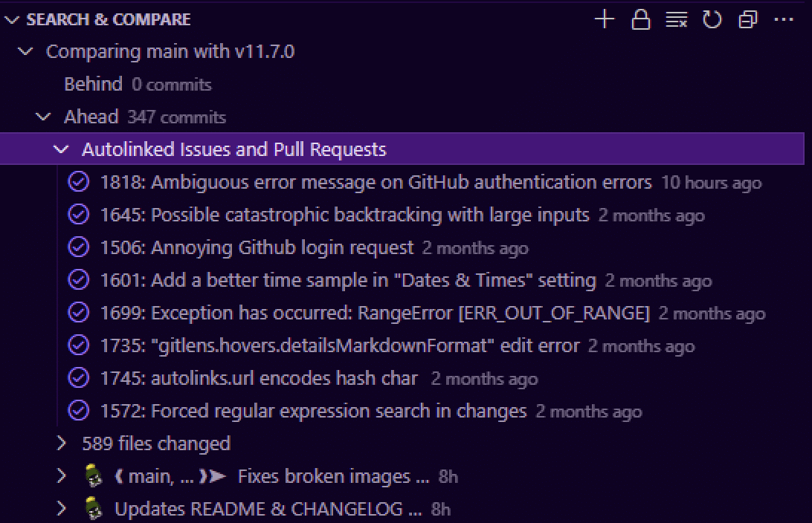
Task: Collapse the Ahead 347 commits node
Action: click(x=43, y=117)
